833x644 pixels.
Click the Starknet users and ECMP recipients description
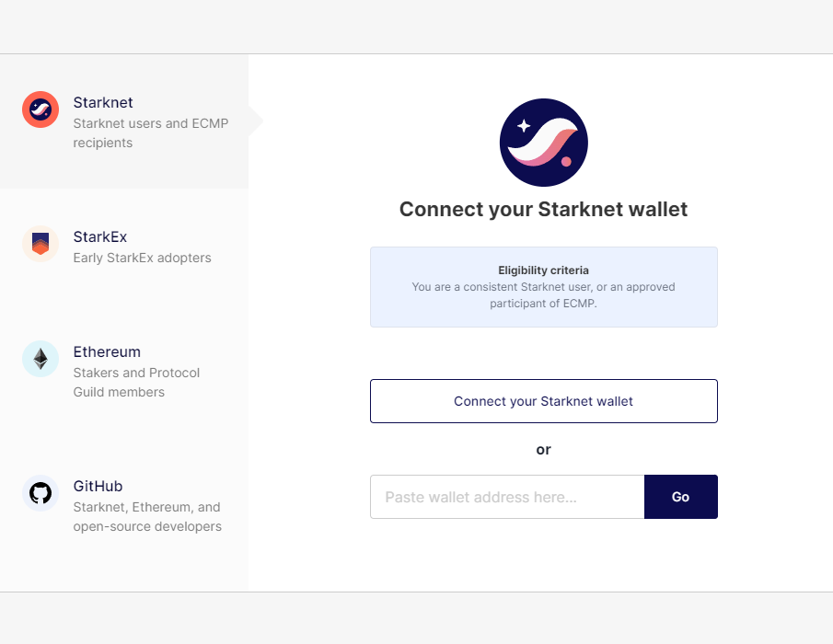coord(150,132)
